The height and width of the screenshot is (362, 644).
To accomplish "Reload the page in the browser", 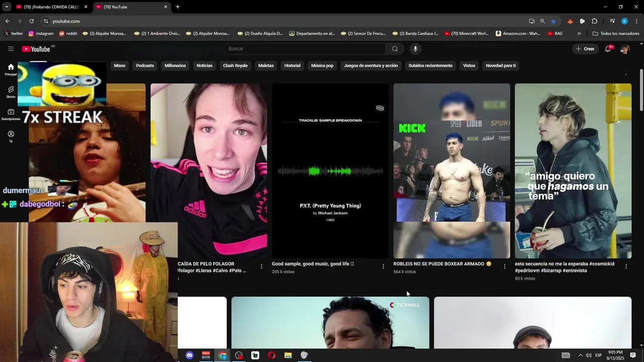I will click(31, 21).
